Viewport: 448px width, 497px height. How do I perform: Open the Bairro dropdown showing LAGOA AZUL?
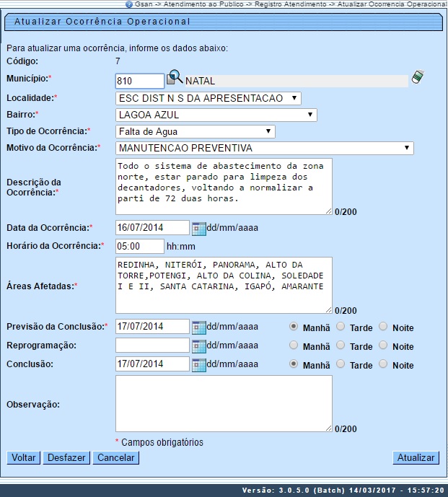point(216,114)
